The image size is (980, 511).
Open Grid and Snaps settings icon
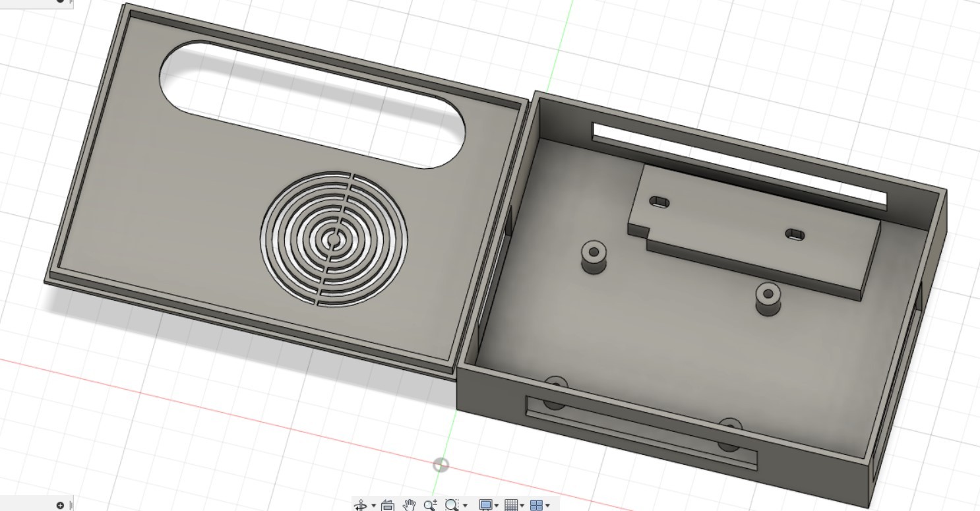click(x=511, y=506)
